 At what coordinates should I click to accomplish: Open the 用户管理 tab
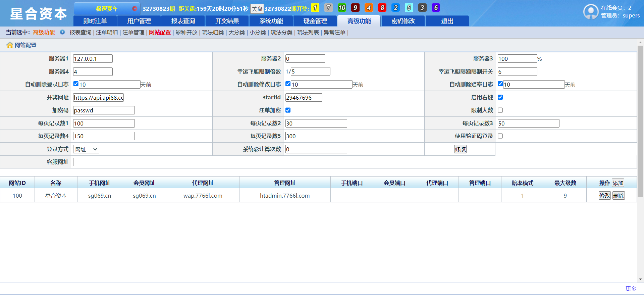(139, 21)
